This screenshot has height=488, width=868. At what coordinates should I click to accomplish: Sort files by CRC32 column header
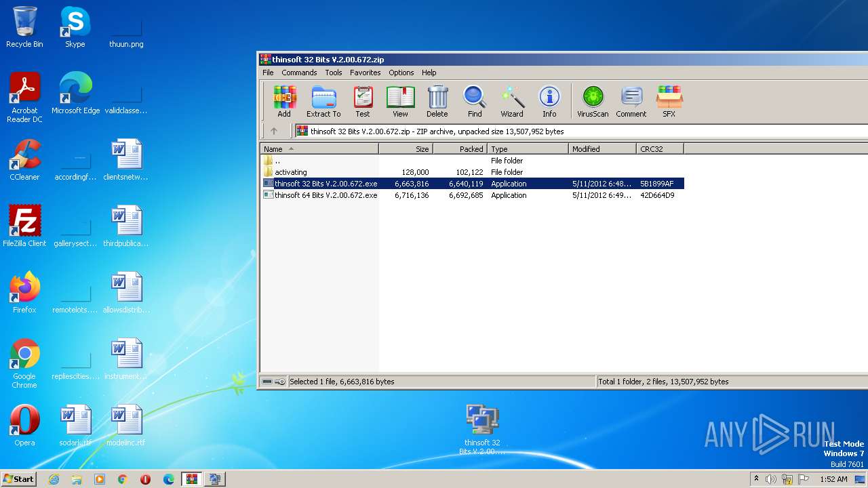660,149
